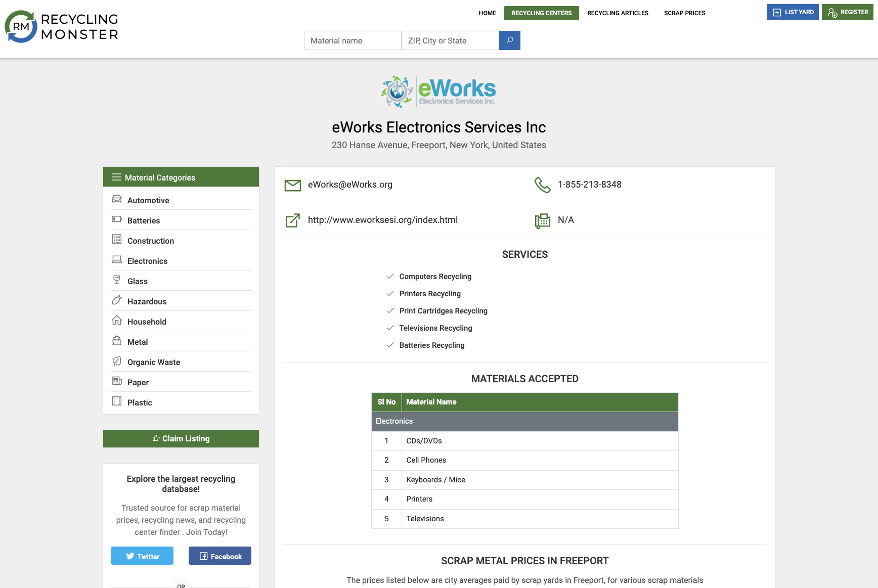878x588 pixels.
Task: Click the Register button
Action: pos(848,12)
